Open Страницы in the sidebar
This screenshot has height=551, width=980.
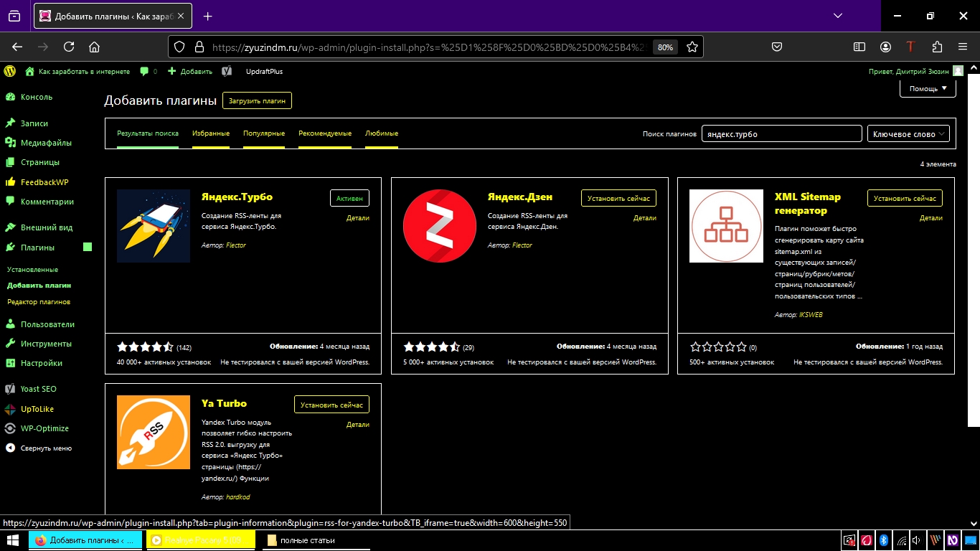click(39, 162)
